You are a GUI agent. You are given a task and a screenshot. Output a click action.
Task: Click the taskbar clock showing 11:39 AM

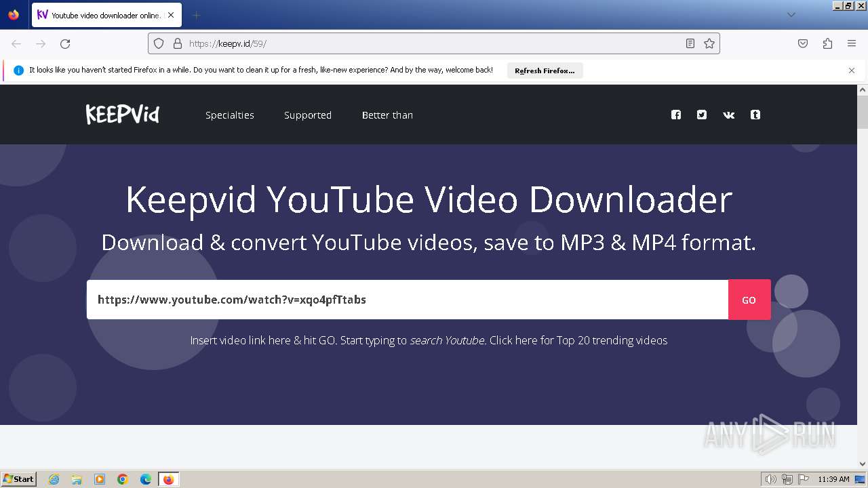click(x=833, y=479)
